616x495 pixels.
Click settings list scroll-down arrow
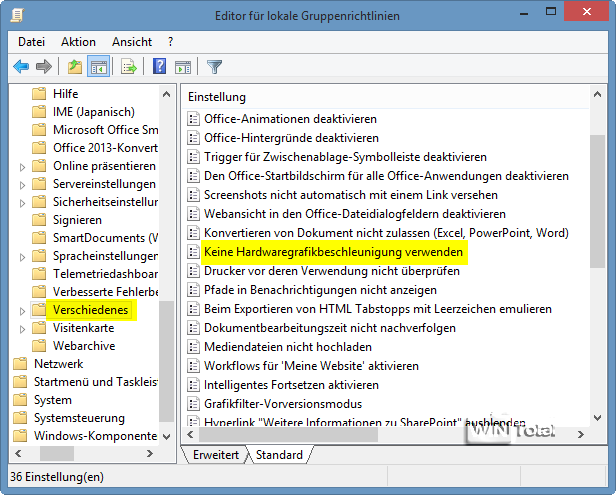(598, 417)
